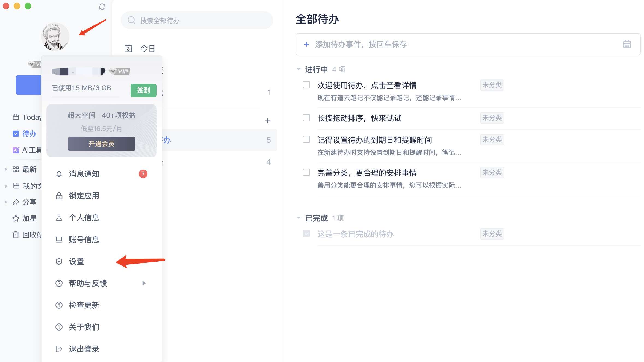Expand the 帮助与反馈 submenu arrow

tap(144, 283)
